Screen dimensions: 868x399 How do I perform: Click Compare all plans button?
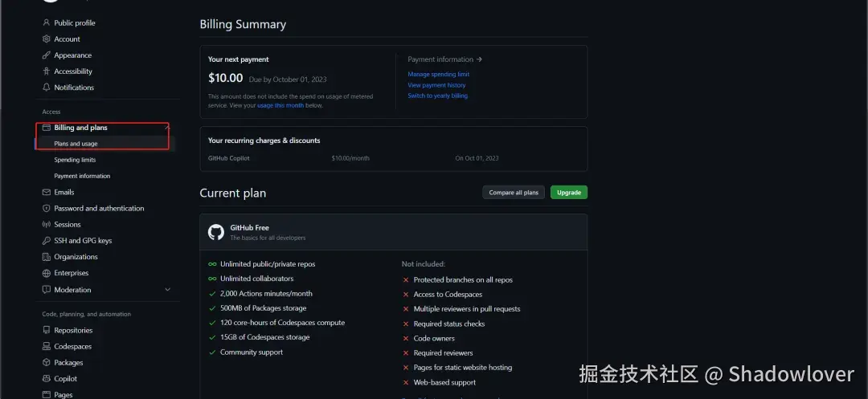coord(514,193)
